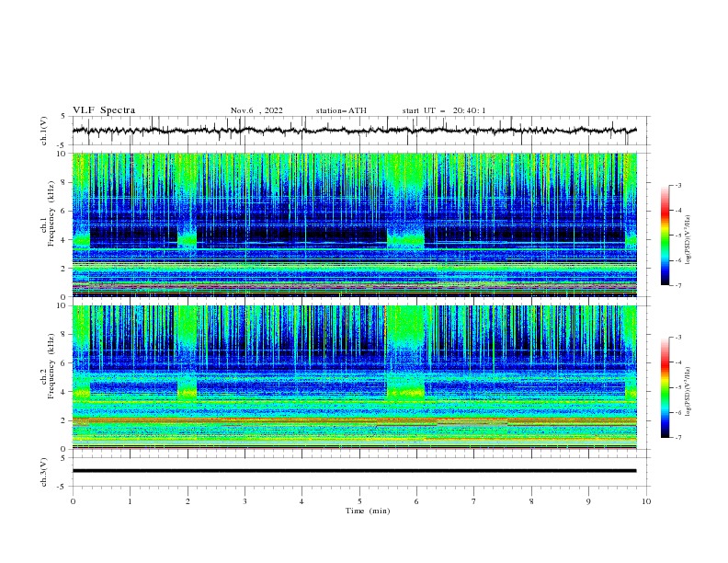Click the "ch.2 Frequency (kHz)" axis label
The height and width of the screenshot is (563, 728).
(x=47, y=364)
